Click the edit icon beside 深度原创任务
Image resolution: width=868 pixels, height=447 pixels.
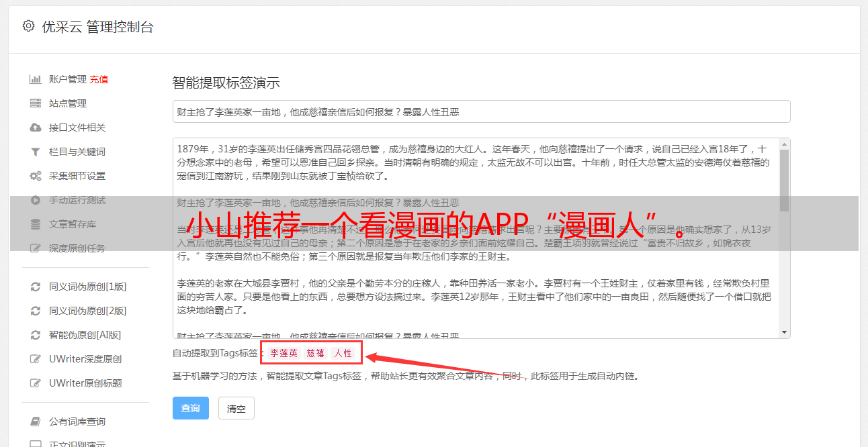(36, 248)
